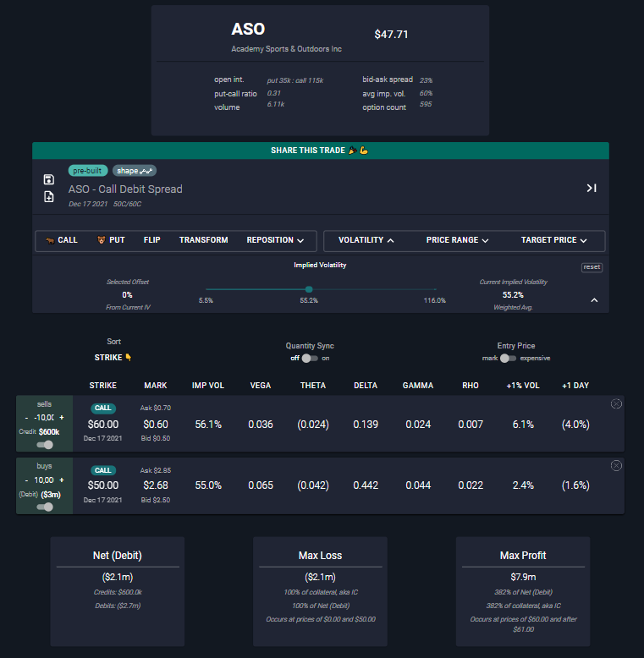The image size is (644, 658).
Task: Click the Share This Trade banner
Action: click(x=320, y=151)
